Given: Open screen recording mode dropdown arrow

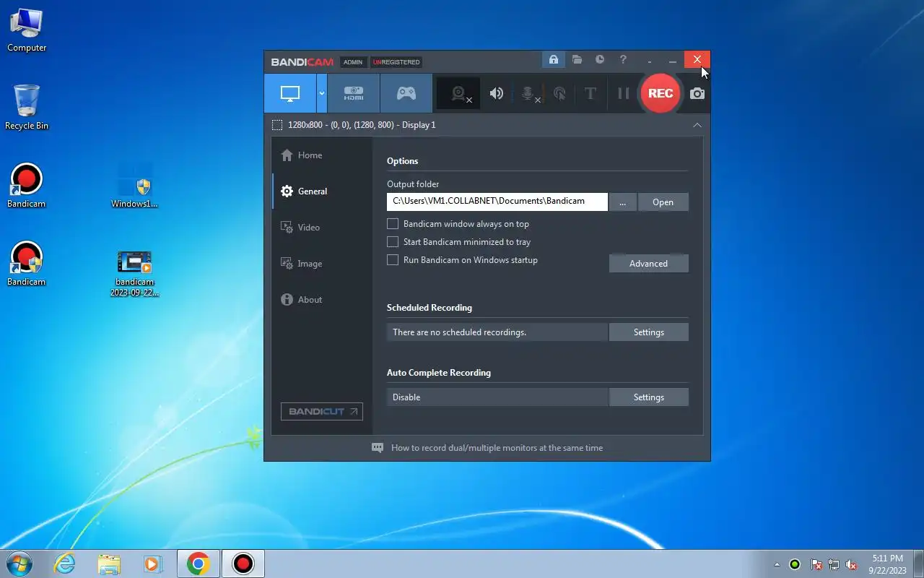Looking at the screenshot, I should click(322, 93).
